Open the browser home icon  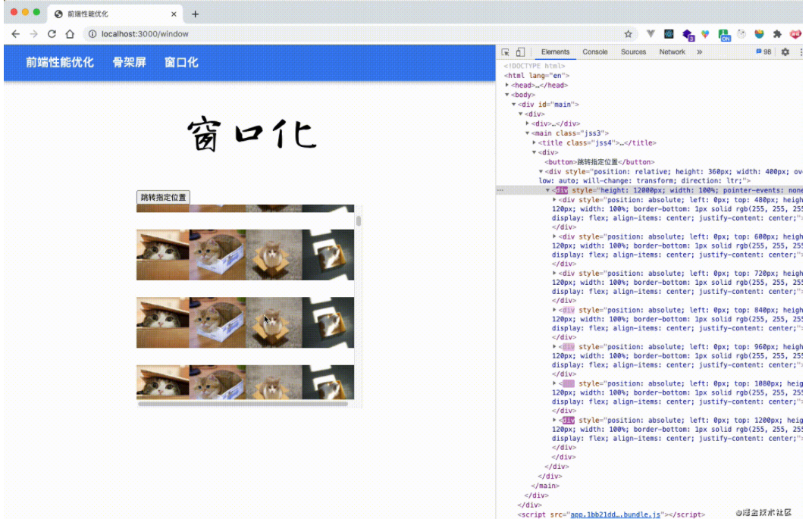coord(70,34)
